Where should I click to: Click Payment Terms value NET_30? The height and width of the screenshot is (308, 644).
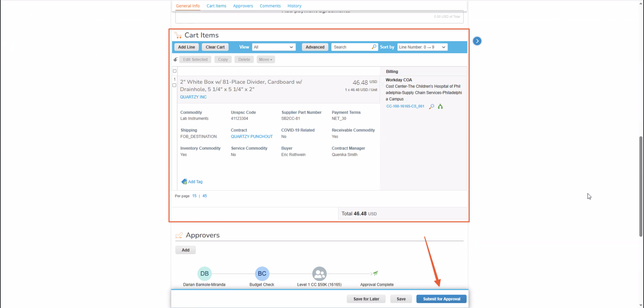339,118
